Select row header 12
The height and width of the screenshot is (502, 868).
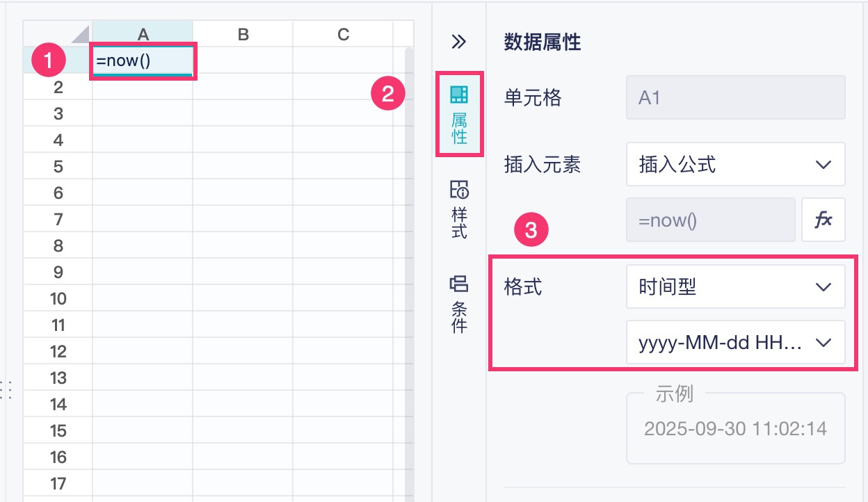58,351
